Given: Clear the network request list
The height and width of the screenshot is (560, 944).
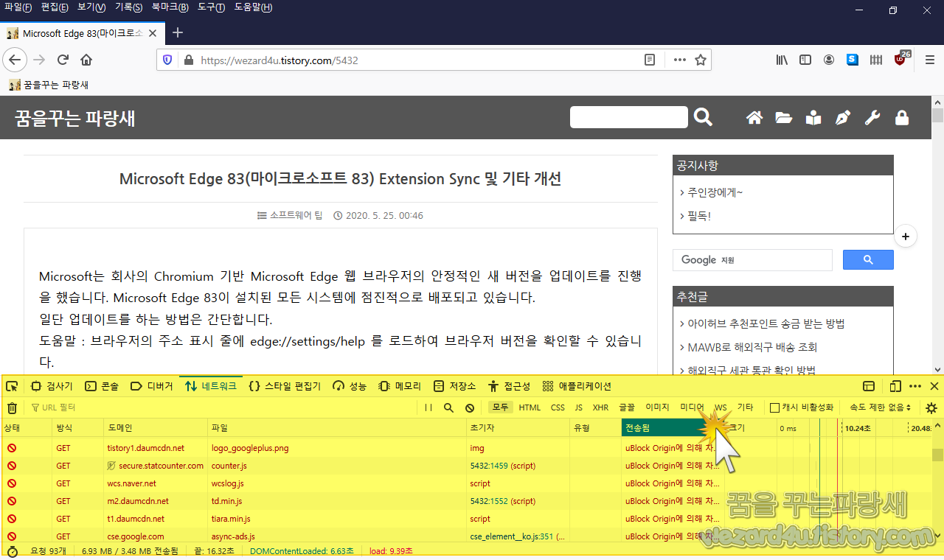Looking at the screenshot, I should [x=12, y=407].
